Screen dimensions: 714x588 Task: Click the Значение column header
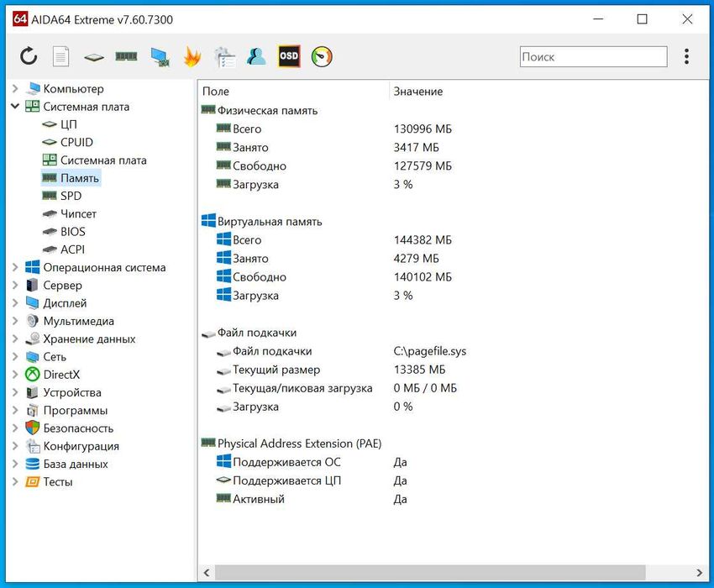(x=418, y=91)
